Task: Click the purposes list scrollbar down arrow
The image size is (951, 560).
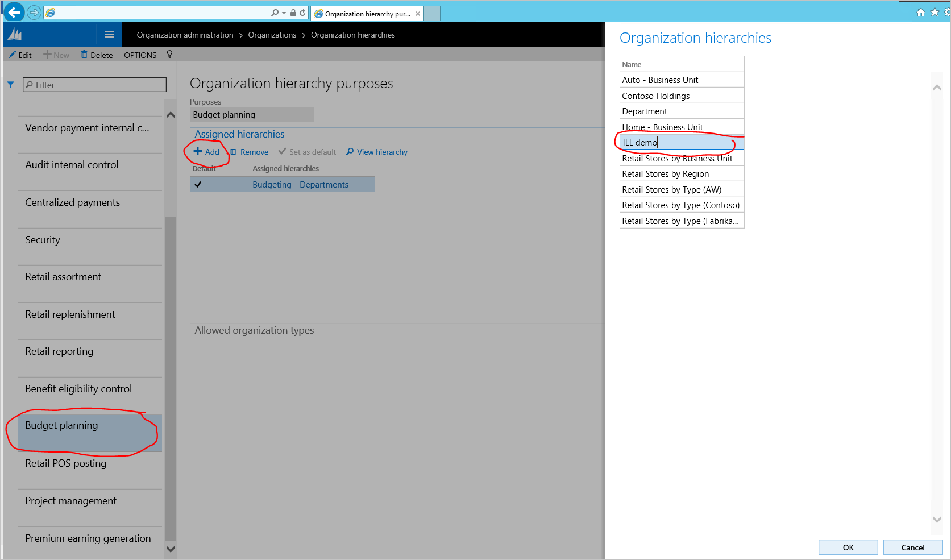Action: pyautogui.click(x=171, y=549)
